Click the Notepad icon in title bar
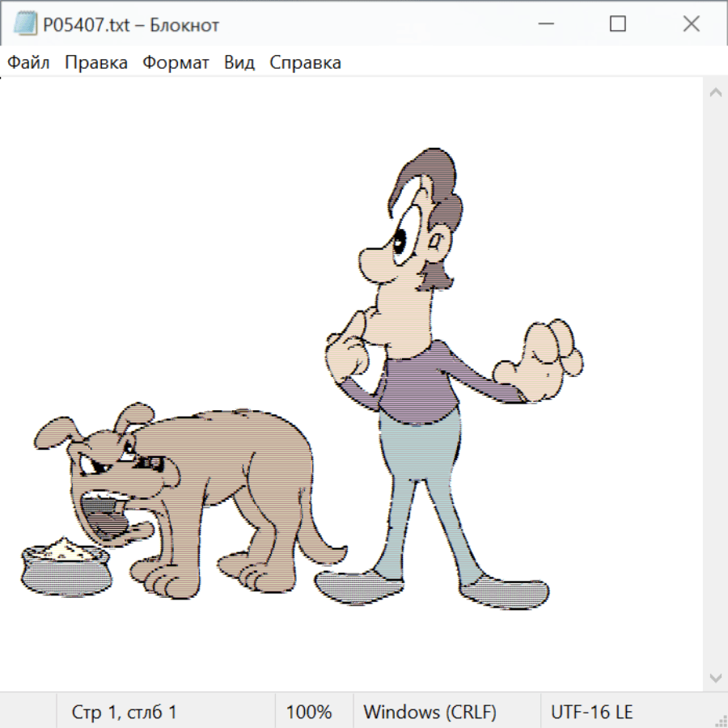728x728 pixels. pyautogui.click(x=25, y=24)
